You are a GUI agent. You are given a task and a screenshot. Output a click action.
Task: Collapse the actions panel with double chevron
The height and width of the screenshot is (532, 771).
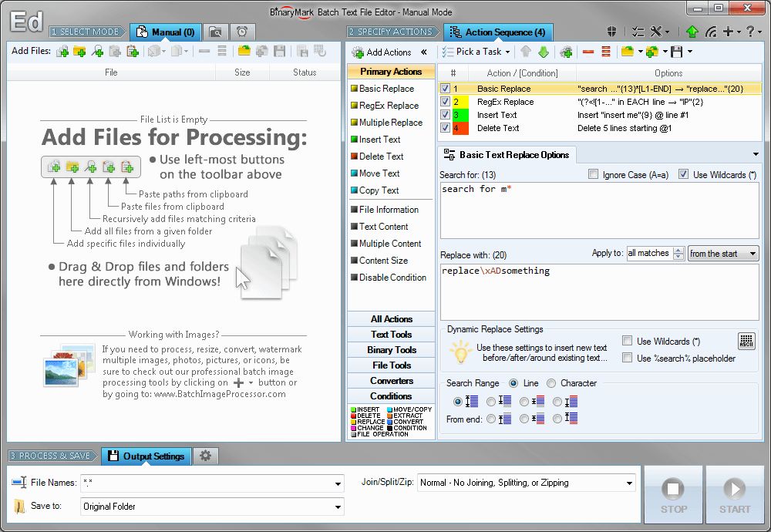tap(424, 52)
